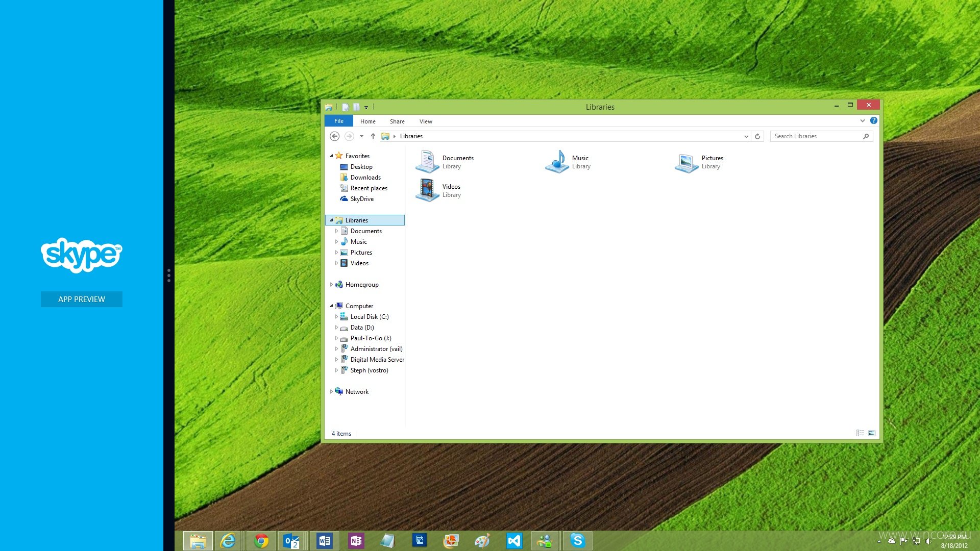The image size is (980, 551).
Task: Select Desktop in Favorites
Action: coord(361,167)
